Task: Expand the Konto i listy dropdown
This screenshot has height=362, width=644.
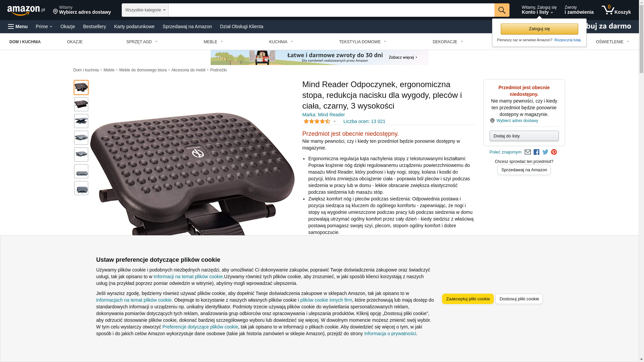Action: coord(539,10)
